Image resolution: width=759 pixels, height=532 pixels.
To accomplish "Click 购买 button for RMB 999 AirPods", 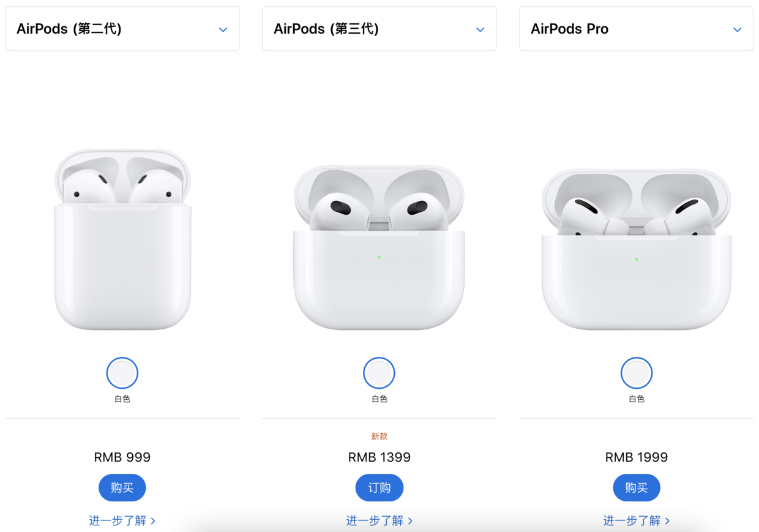I will click(122, 488).
